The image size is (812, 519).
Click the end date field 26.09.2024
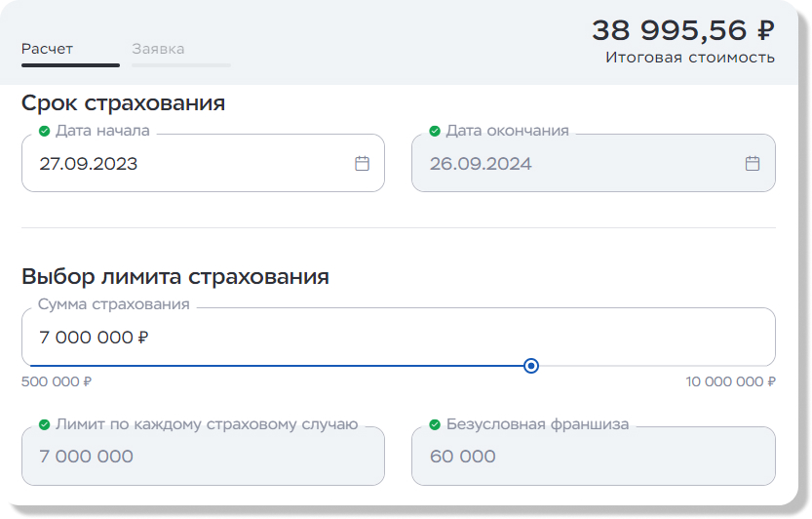point(575,164)
